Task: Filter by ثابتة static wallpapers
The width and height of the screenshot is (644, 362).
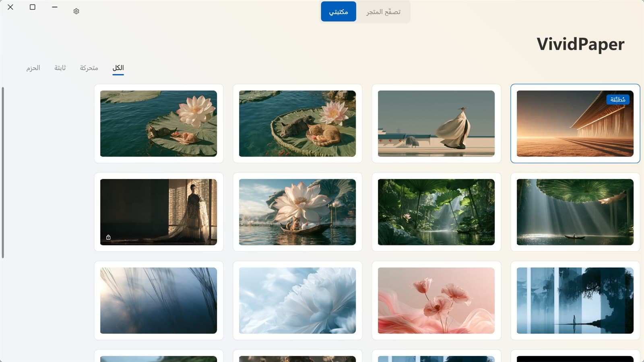Action: coord(60,68)
